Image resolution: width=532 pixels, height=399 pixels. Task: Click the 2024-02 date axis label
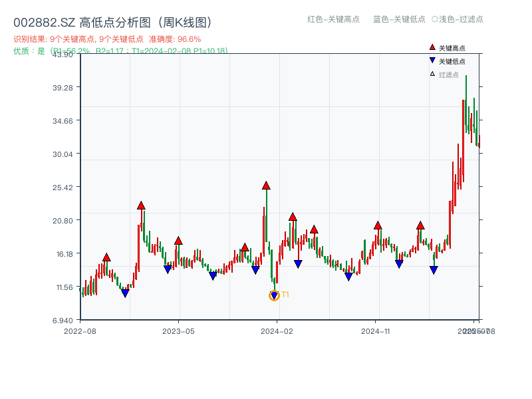pos(277,331)
